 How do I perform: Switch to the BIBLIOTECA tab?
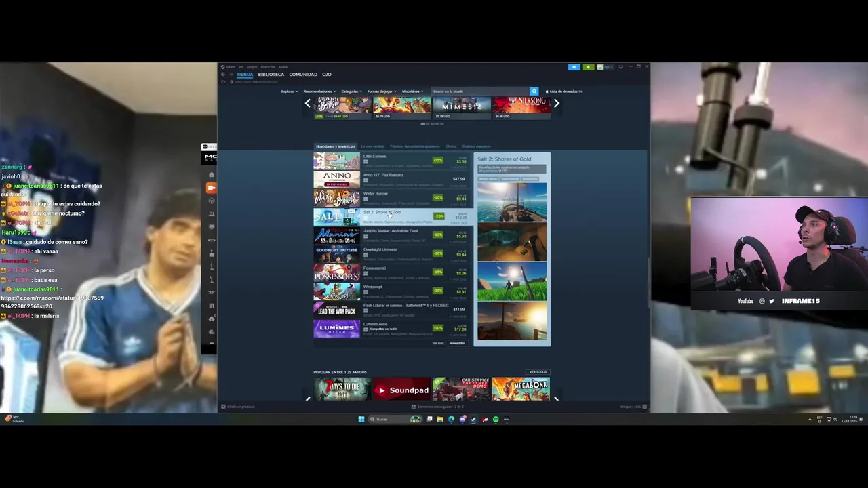(x=271, y=74)
